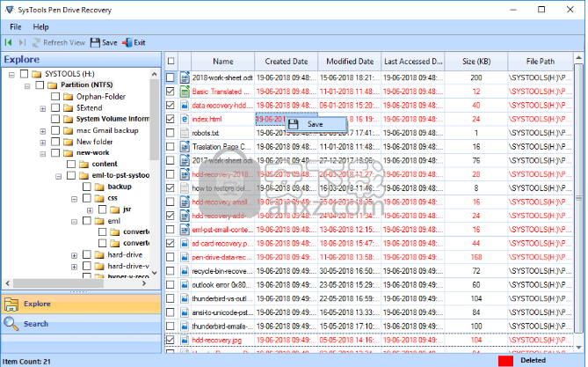The image size is (588, 367).
Task: Click tree panel scroll-down arrow
Action: [154, 273]
